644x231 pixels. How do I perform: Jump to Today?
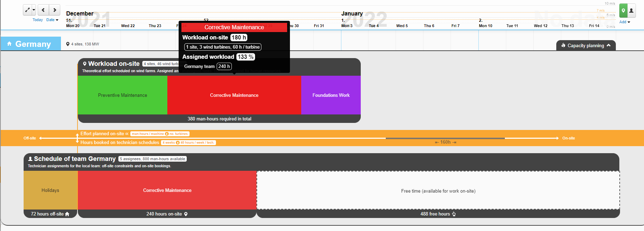[37, 20]
